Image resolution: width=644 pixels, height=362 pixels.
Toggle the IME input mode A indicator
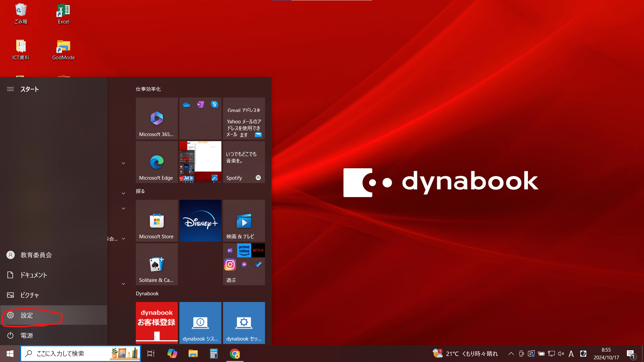coord(571,354)
